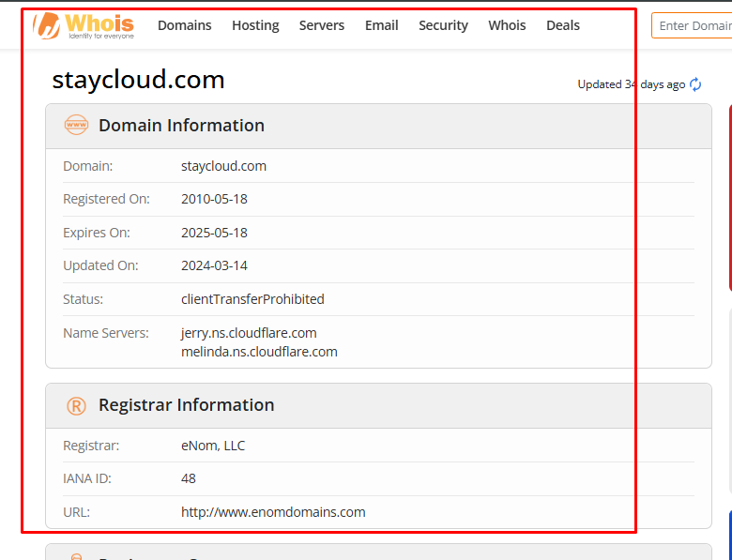Click the refresh whois data icon
732x560 pixels.
pyautogui.click(x=695, y=84)
